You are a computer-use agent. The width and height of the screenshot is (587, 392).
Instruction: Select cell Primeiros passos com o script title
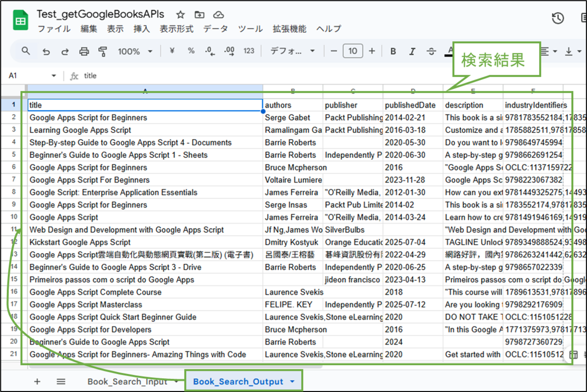coord(145,280)
